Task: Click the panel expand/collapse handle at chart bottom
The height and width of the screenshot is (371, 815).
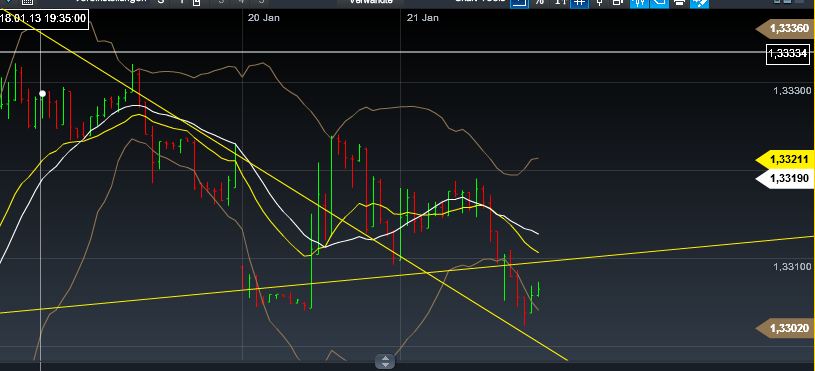Action: [x=385, y=361]
